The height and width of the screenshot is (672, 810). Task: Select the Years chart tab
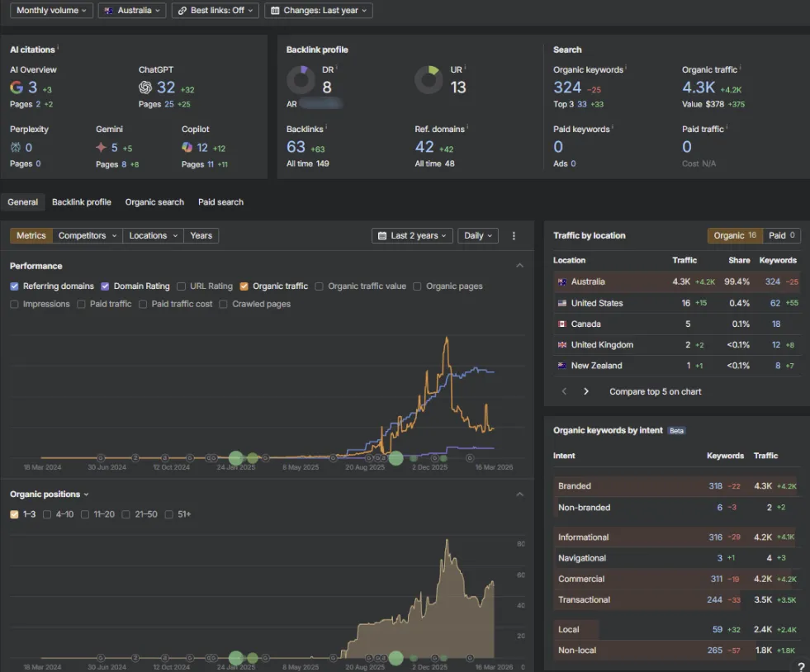pos(201,235)
